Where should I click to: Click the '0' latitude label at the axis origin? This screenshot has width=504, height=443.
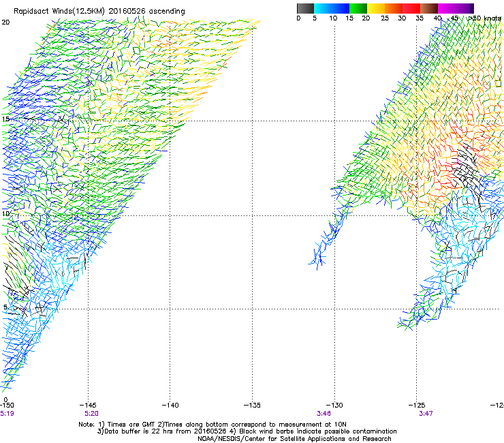[x=5, y=400]
